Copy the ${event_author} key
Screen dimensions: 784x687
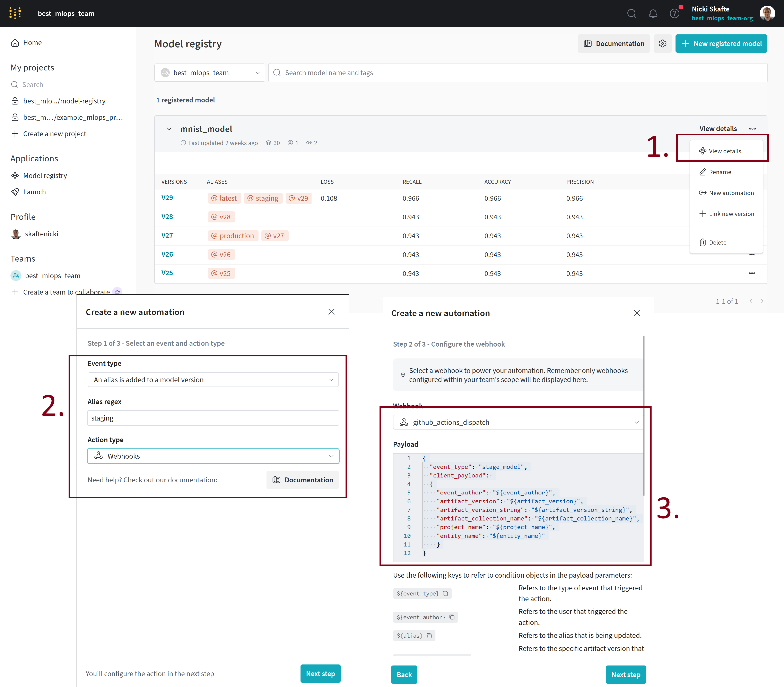[452, 617]
